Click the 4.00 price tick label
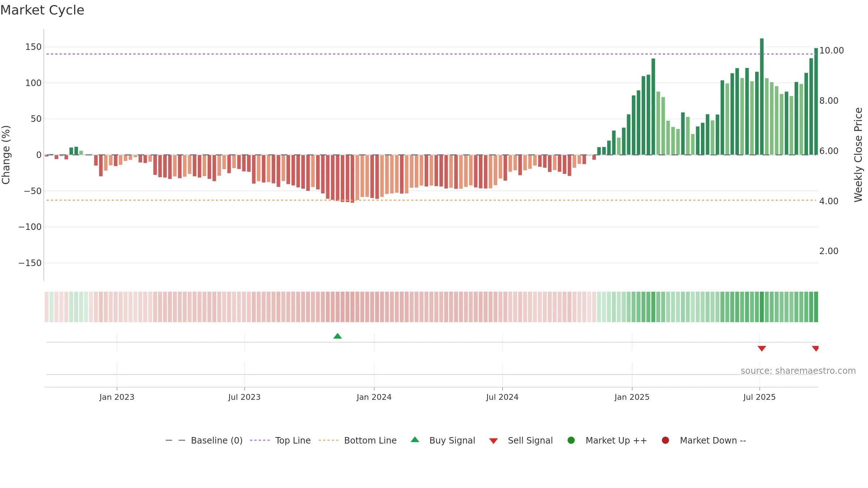The height and width of the screenshot is (488, 868). pyautogui.click(x=829, y=201)
